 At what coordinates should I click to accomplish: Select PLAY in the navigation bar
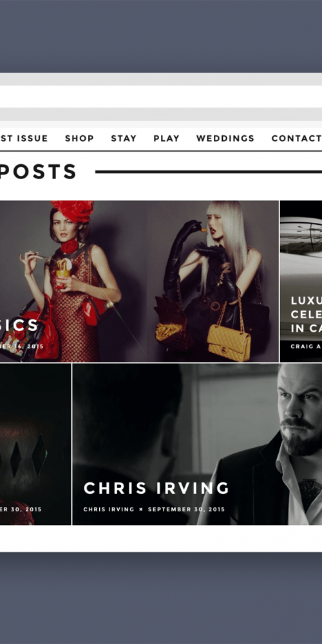(x=166, y=138)
